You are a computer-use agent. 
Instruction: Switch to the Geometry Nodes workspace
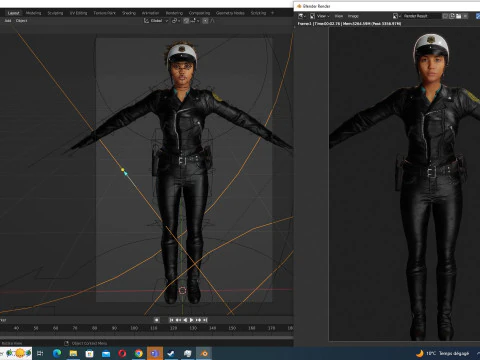tap(230, 13)
